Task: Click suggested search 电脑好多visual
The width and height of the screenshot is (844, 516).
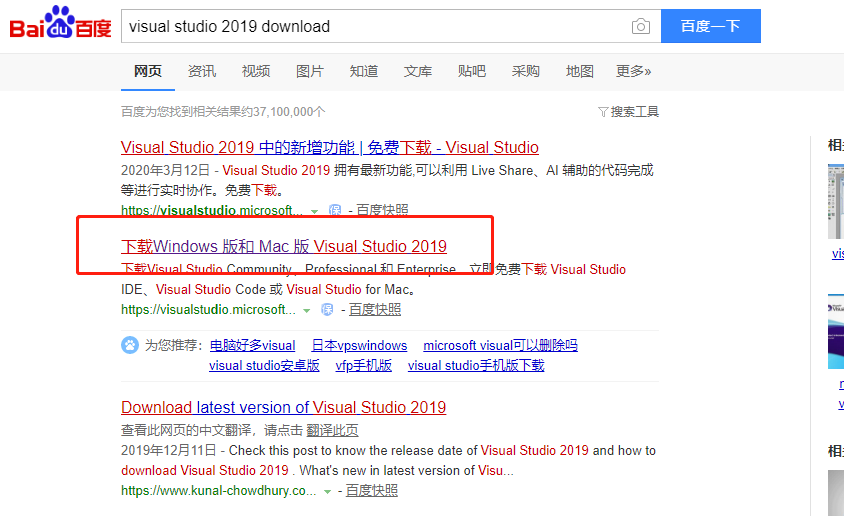Action: (x=252, y=345)
